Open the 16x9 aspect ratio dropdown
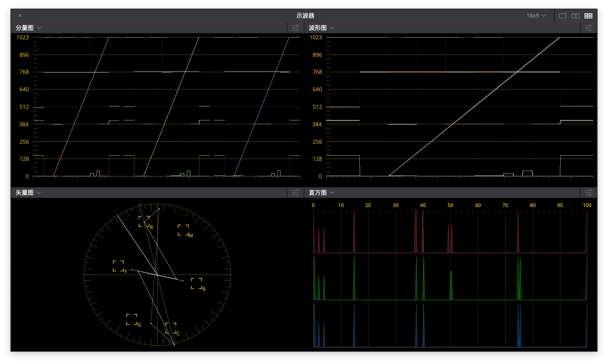This screenshot has width=608, height=364. click(536, 16)
